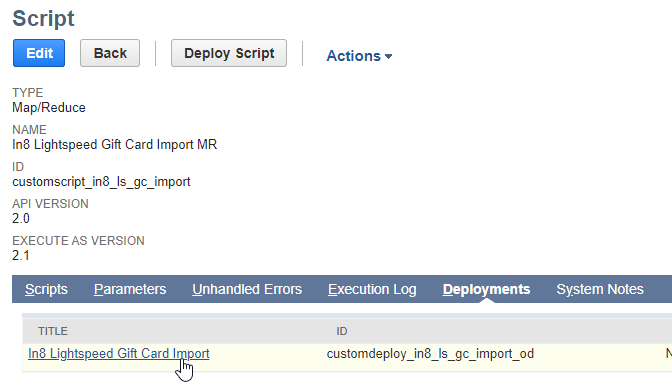View the Unhandled Errors tab

tap(247, 289)
